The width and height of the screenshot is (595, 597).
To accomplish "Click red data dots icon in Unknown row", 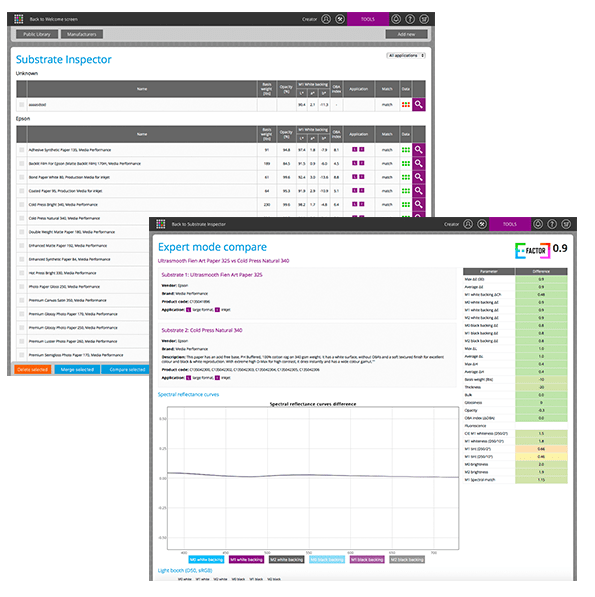I will [x=406, y=104].
